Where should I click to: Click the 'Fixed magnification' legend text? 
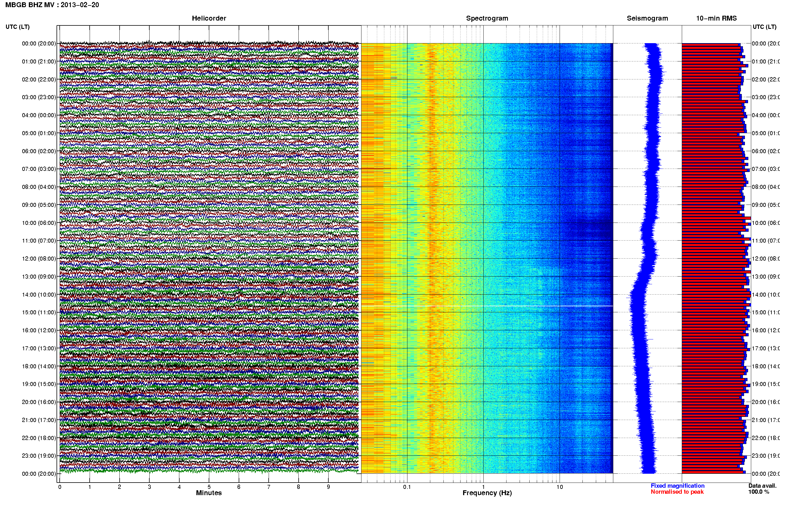pos(678,486)
